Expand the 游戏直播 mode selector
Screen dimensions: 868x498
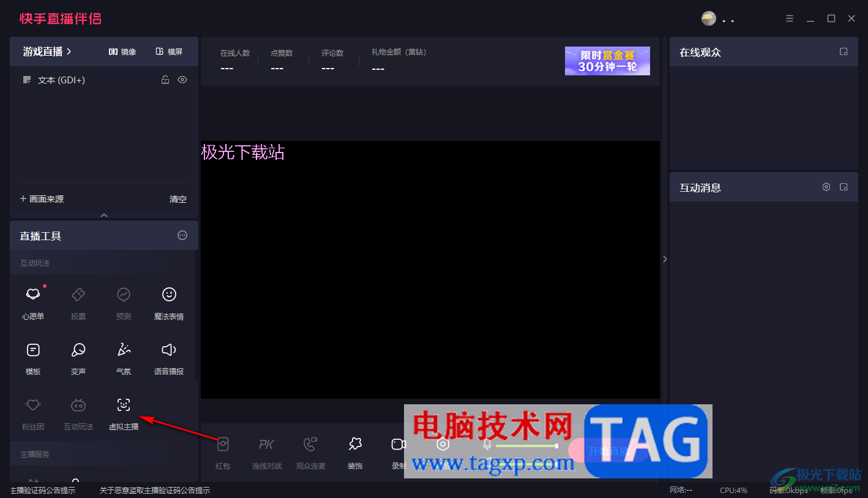click(47, 51)
